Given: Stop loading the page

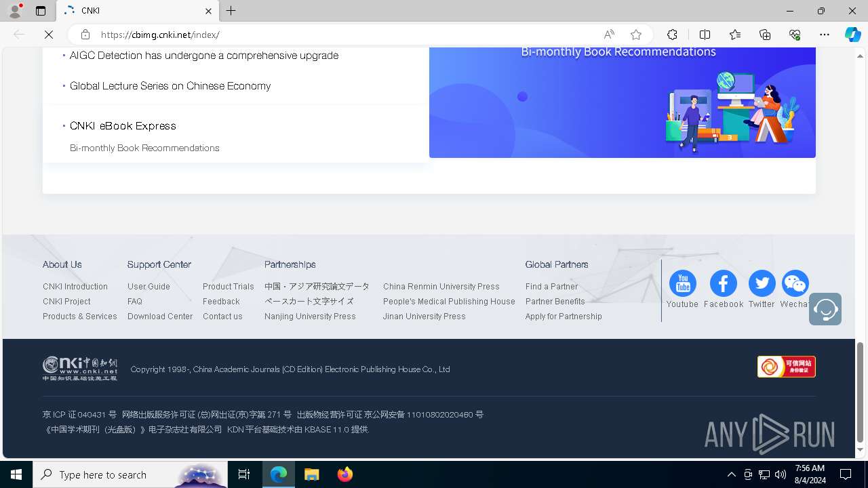Looking at the screenshot, I should (x=50, y=35).
